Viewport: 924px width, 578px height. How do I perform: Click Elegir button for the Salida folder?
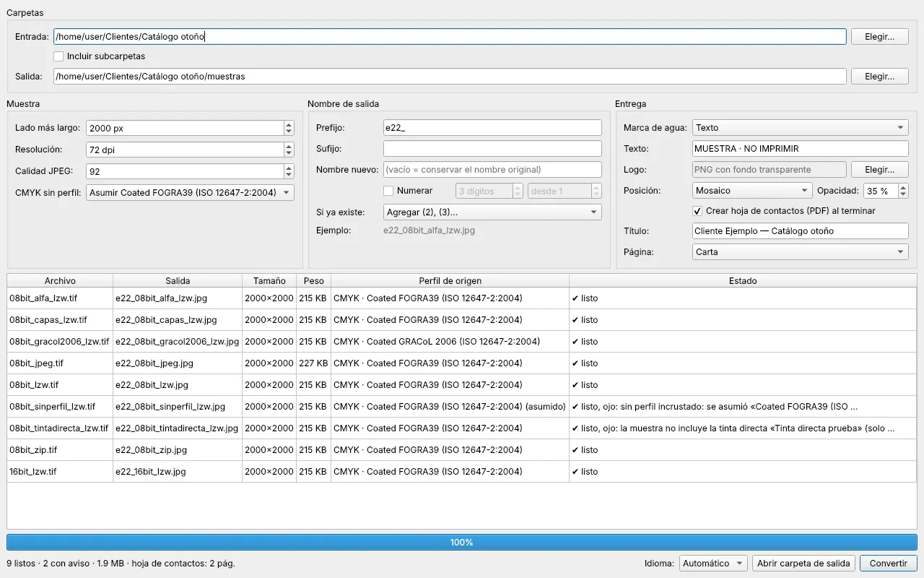[880, 77]
